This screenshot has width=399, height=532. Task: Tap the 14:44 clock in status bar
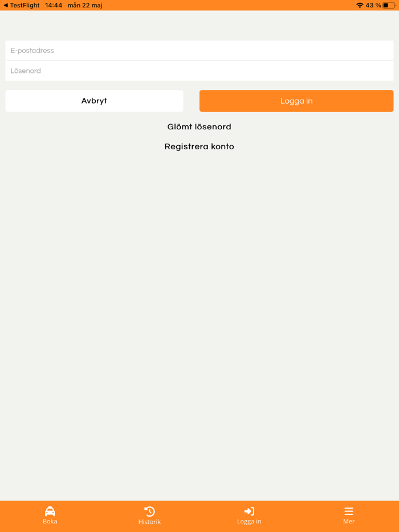[54, 6]
